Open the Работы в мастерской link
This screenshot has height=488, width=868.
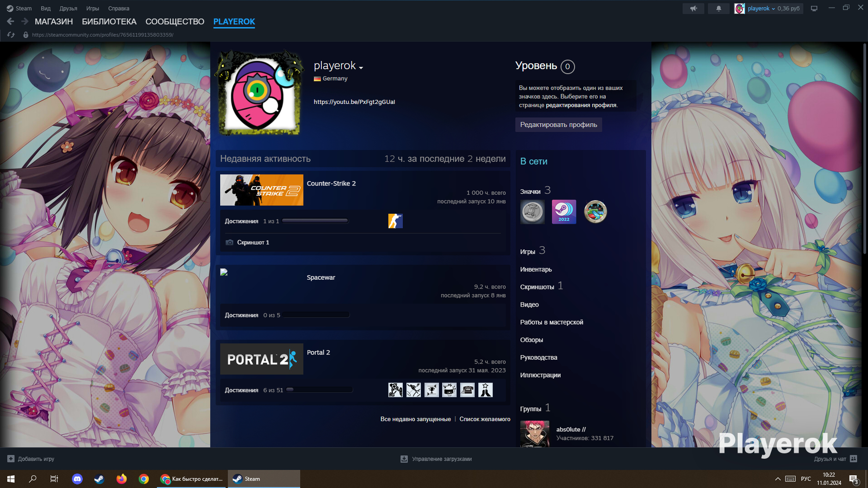tap(552, 322)
